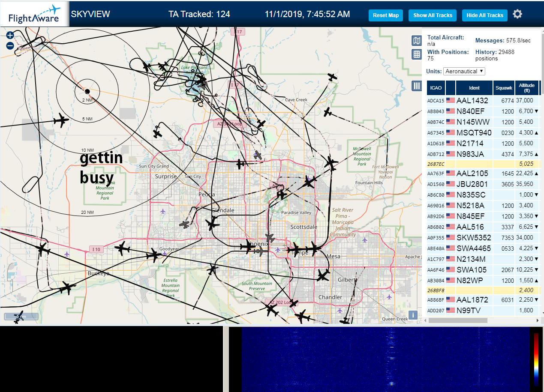Image resolution: width=544 pixels, height=392 pixels.
Task: Click the spectrum waterfall display
Action: tap(385, 359)
